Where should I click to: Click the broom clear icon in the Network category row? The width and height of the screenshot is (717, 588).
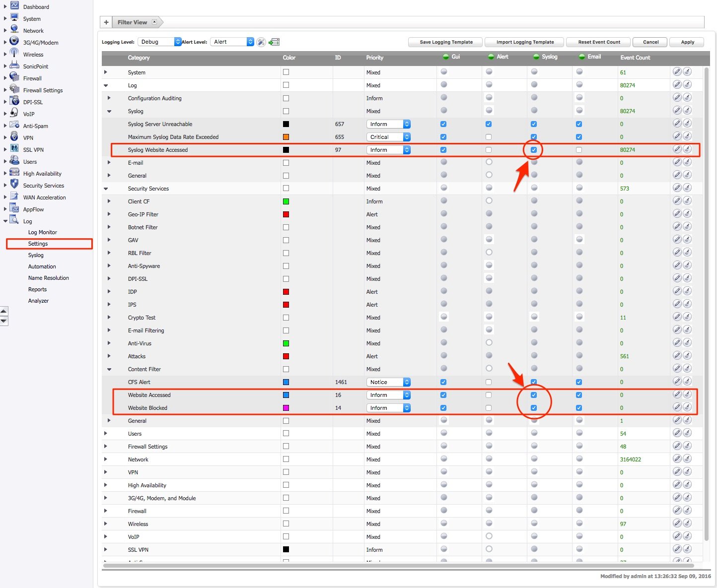click(687, 458)
